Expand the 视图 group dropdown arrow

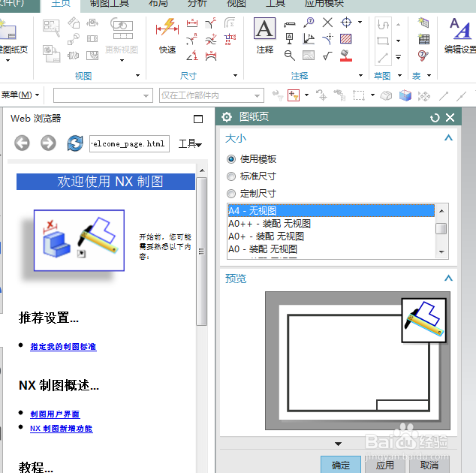pos(137,76)
